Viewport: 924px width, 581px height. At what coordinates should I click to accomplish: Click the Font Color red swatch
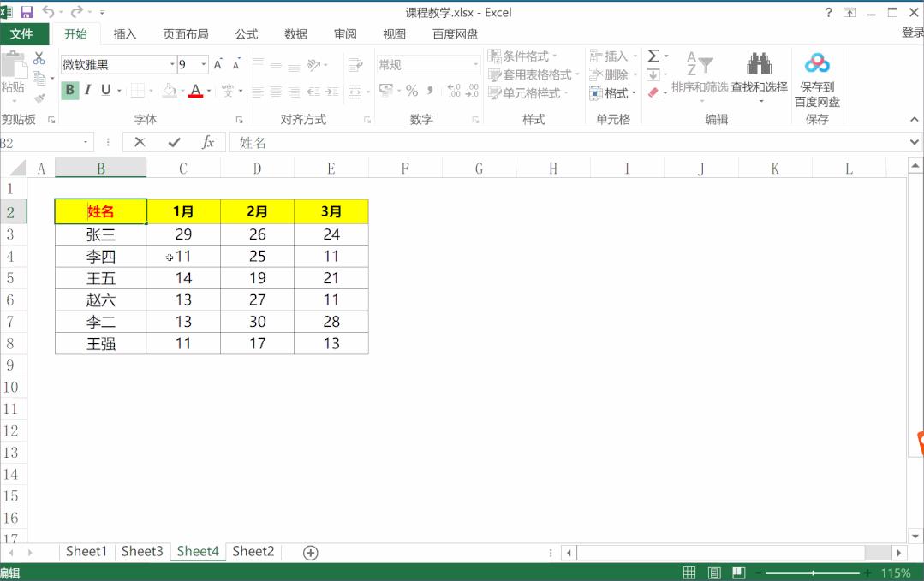[x=195, y=96]
